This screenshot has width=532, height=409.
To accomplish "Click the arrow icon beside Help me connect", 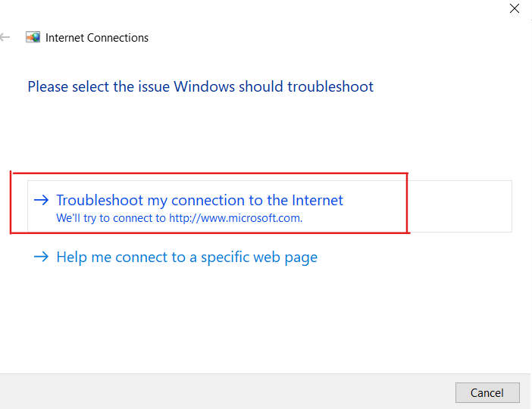I will pos(42,258).
